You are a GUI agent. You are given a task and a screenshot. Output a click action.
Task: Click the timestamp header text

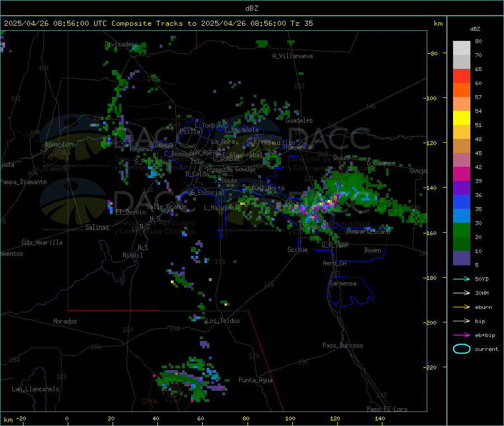coord(158,24)
